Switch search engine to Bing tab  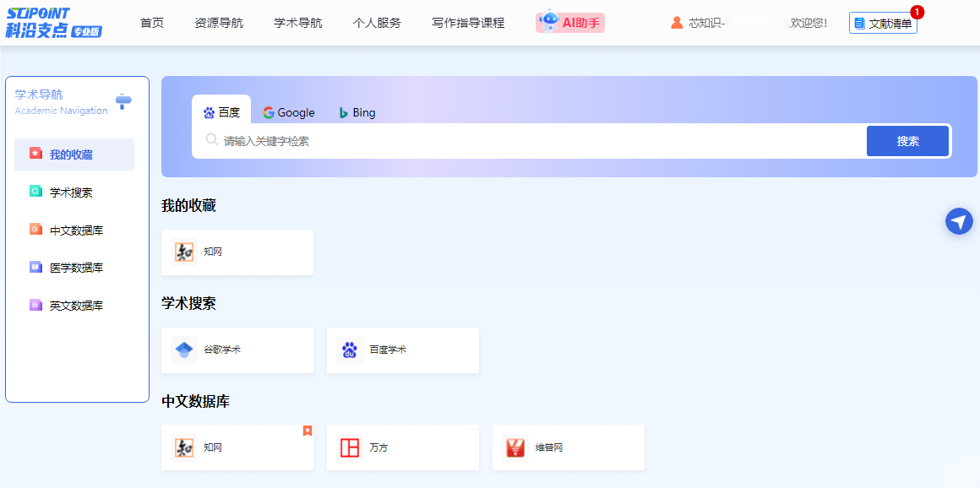[x=357, y=112]
